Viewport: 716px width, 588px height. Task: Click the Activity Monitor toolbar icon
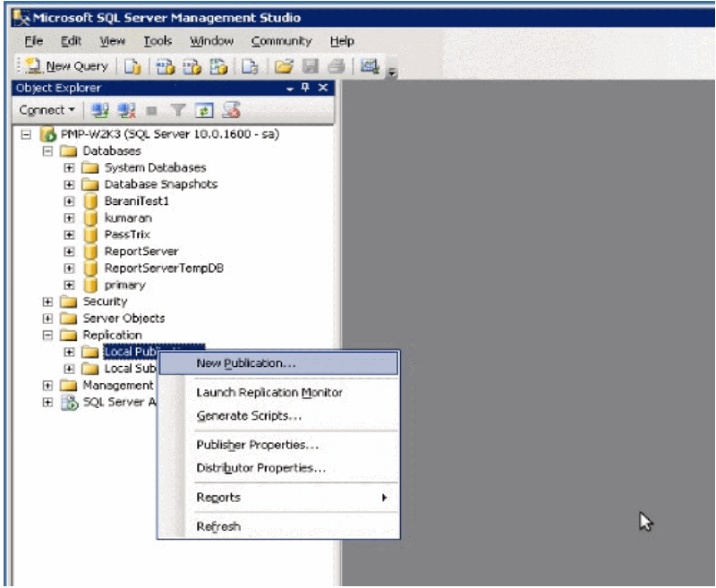[370, 66]
